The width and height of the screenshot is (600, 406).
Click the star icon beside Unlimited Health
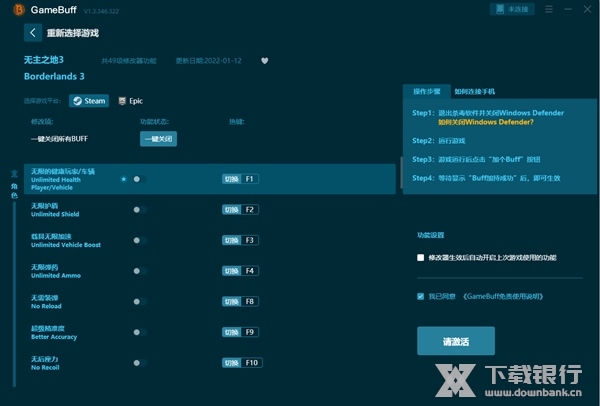pos(123,179)
